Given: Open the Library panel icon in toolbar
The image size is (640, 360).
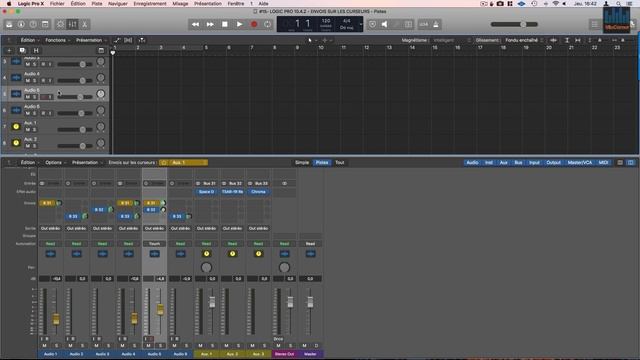Looking at the screenshot, I should click(9, 24).
